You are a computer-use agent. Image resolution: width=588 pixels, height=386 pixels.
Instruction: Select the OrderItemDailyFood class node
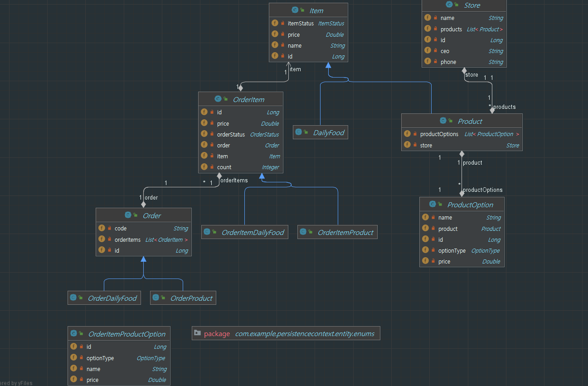244,232
